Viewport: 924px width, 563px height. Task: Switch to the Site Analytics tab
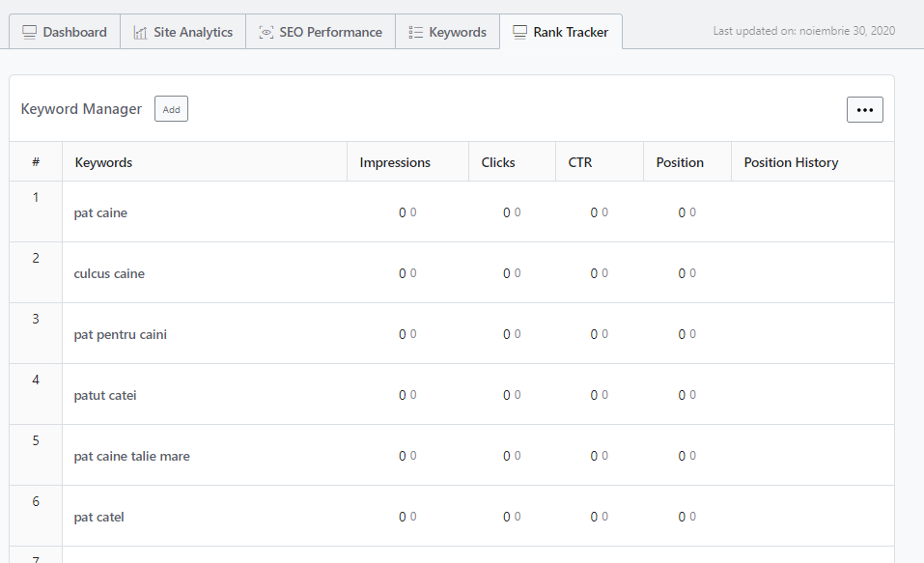(192, 32)
